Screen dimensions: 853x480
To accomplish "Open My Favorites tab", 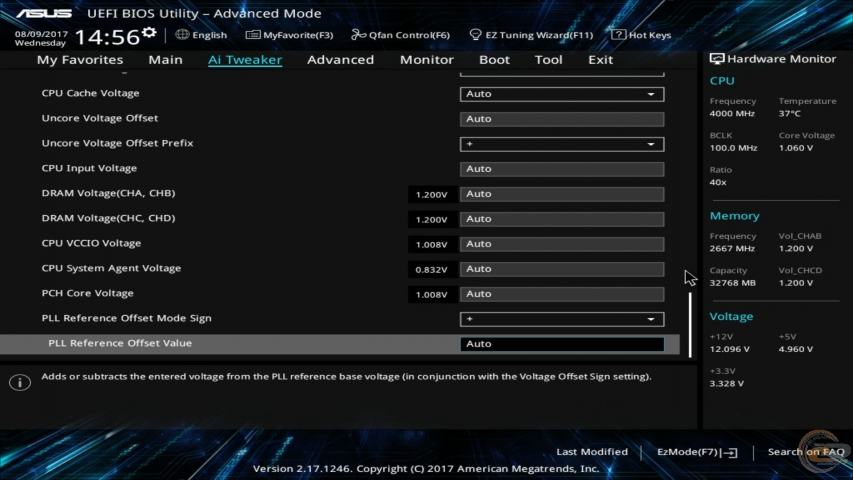I will [80, 59].
